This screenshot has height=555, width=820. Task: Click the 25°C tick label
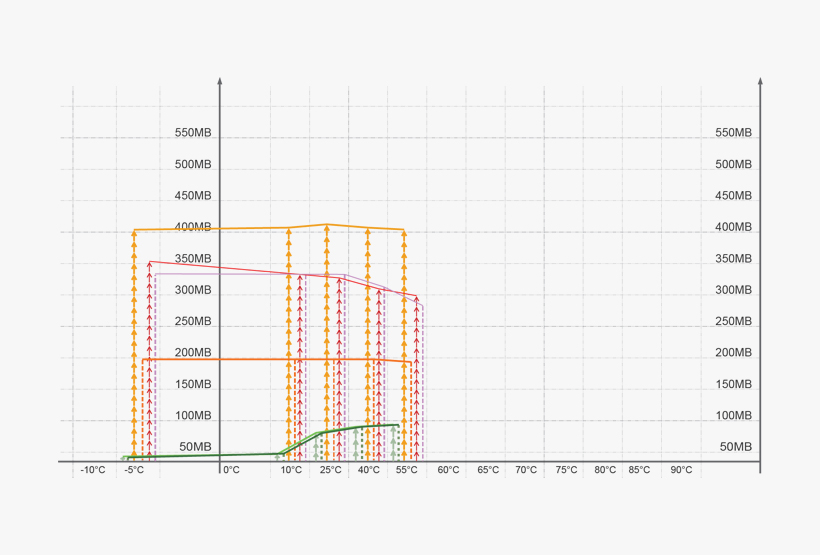[x=330, y=470]
